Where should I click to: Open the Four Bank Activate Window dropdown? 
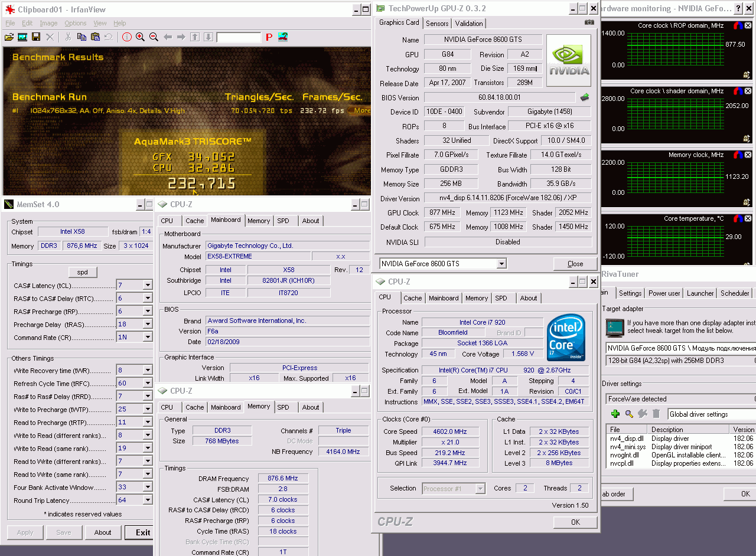(147, 487)
